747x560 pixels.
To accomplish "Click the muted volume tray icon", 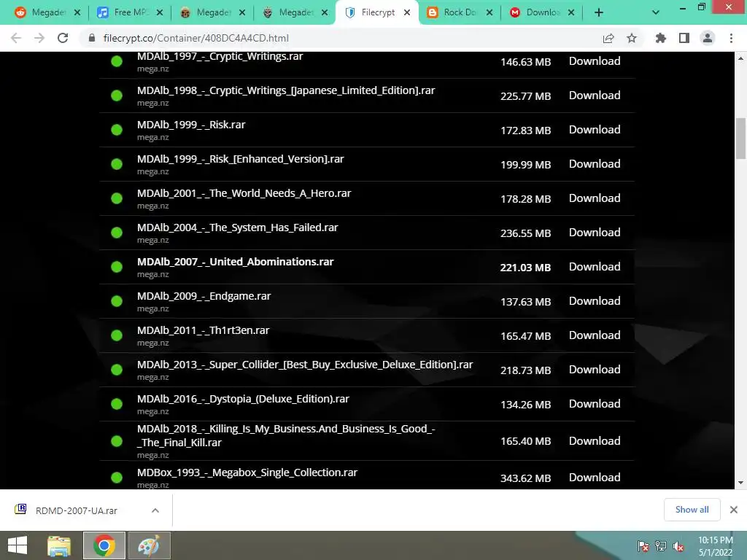I will click(678, 546).
